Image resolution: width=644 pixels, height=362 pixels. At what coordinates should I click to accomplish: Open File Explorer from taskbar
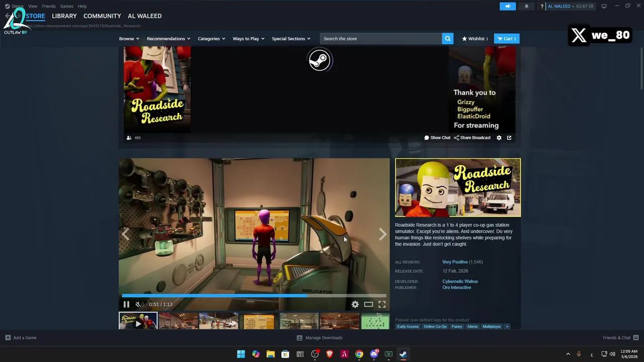click(x=270, y=354)
